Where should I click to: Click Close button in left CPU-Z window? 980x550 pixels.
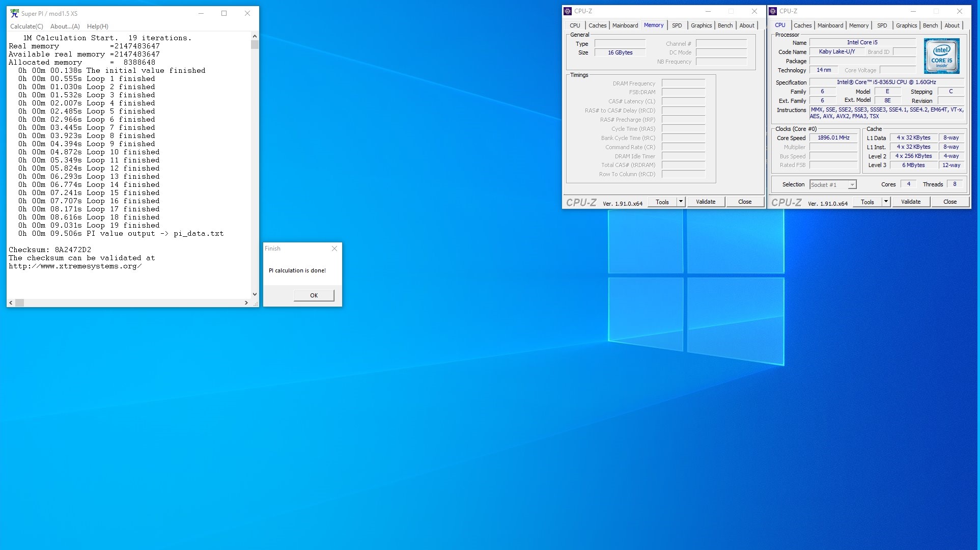[x=745, y=202]
